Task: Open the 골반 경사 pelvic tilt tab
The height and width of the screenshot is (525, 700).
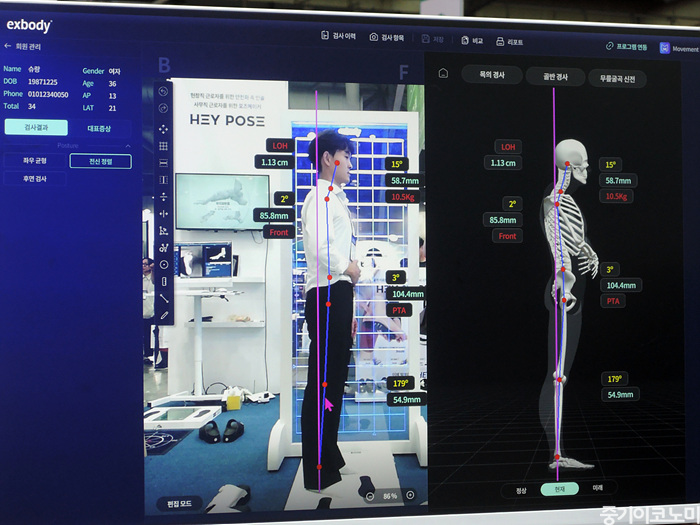Action: [555, 77]
